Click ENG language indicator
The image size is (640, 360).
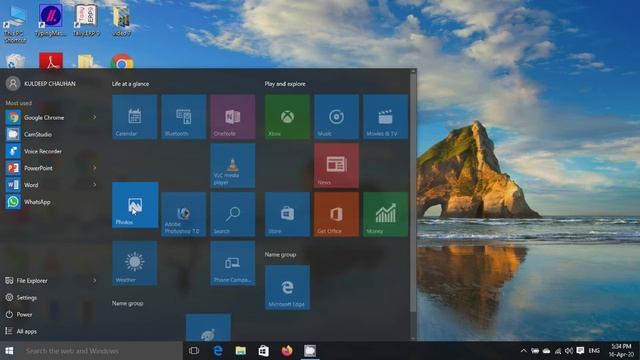tap(594, 351)
